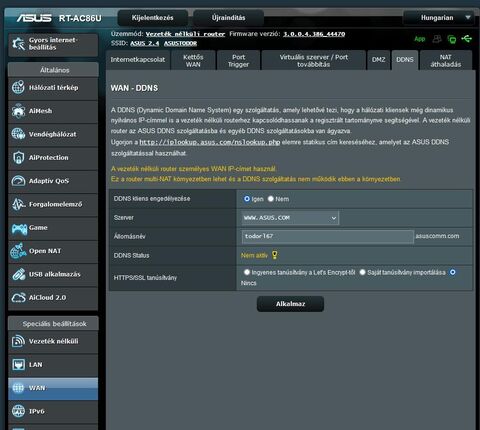Select Nem for DDNS kliens engedélyezése
The image size is (480, 430).
point(271,199)
